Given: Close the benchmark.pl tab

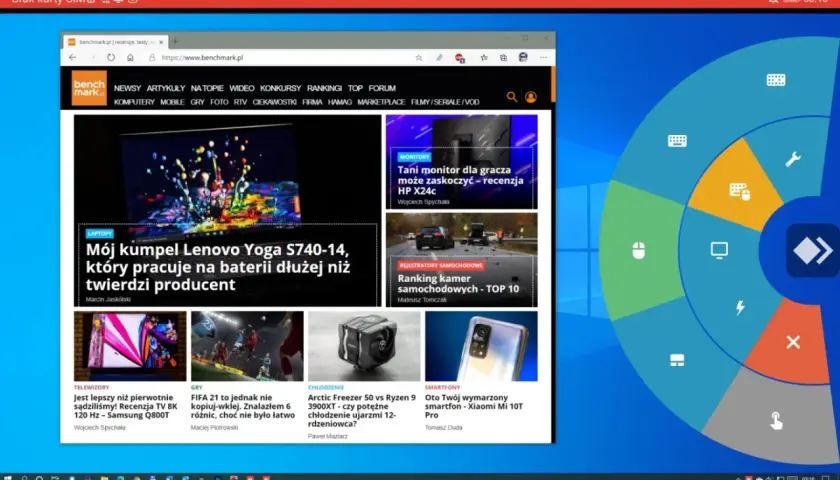Looking at the screenshot, I should (160, 42).
